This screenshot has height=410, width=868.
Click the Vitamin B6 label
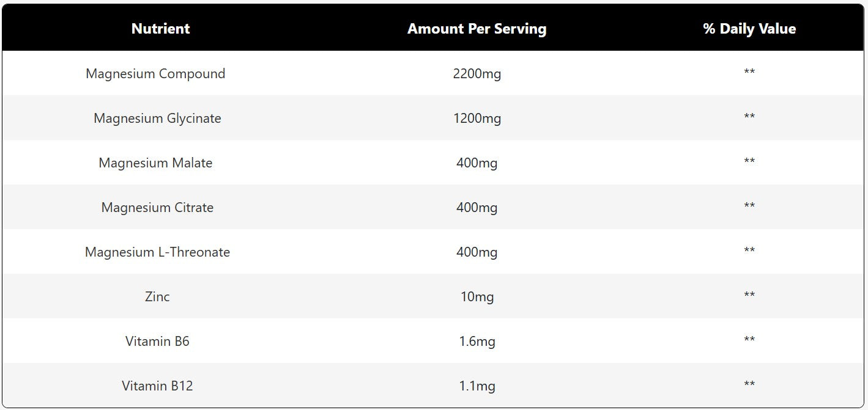[x=157, y=342]
